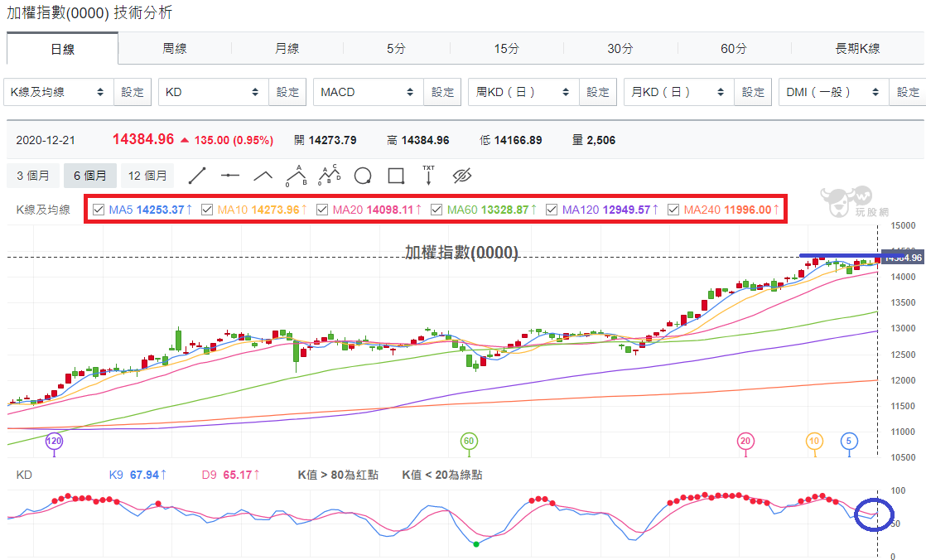This screenshot has width=926, height=560.
Task: Switch to the 15分 tab
Action: coord(507,48)
